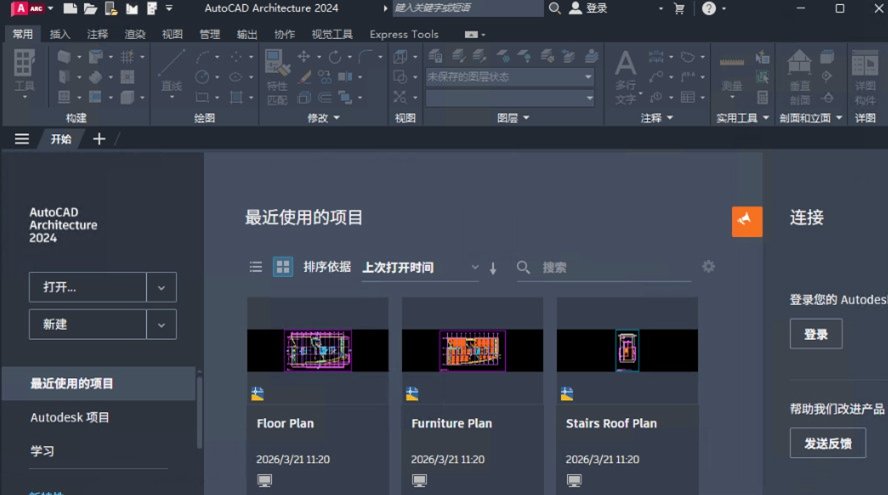Select the Wall tool in 构建 panel
Viewport: 888px width, 495px height.
pyautogui.click(x=64, y=57)
